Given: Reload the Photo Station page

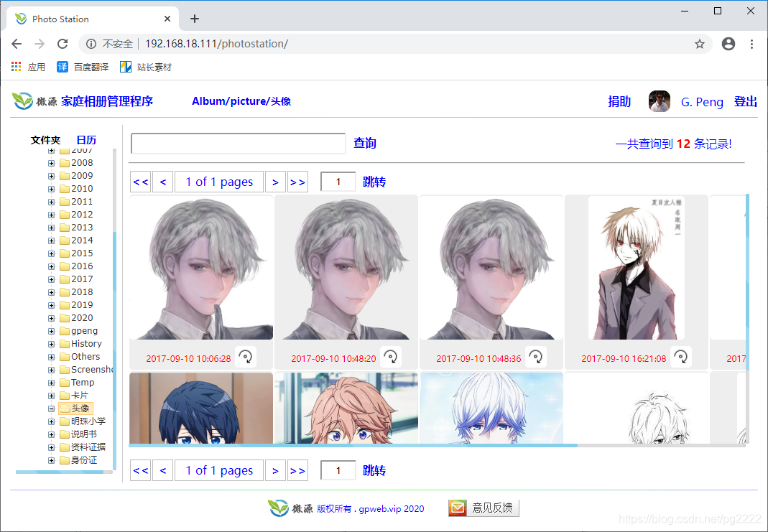Looking at the screenshot, I should click(63, 44).
